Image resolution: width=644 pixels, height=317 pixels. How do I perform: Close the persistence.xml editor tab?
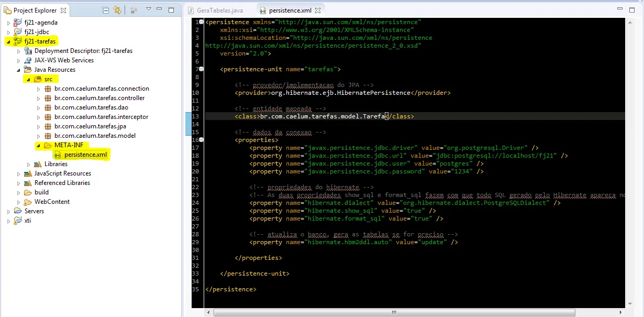[x=317, y=10]
